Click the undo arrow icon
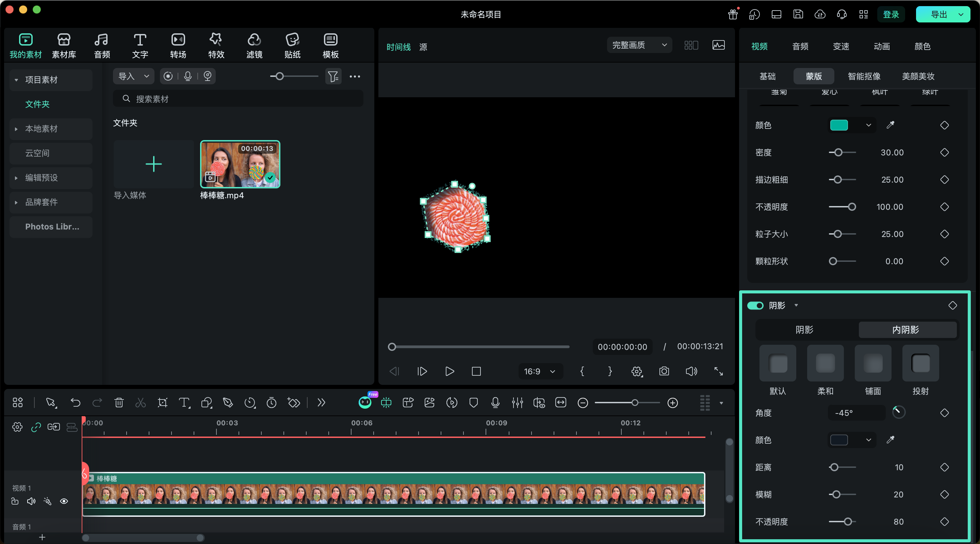The height and width of the screenshot is (544, 980). [75, 403]
